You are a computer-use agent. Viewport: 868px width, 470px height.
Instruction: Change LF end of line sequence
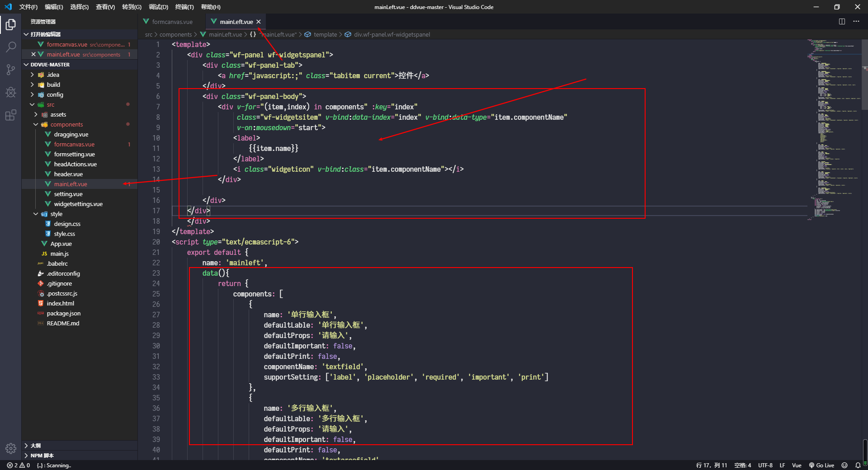[x=782, y=465]
